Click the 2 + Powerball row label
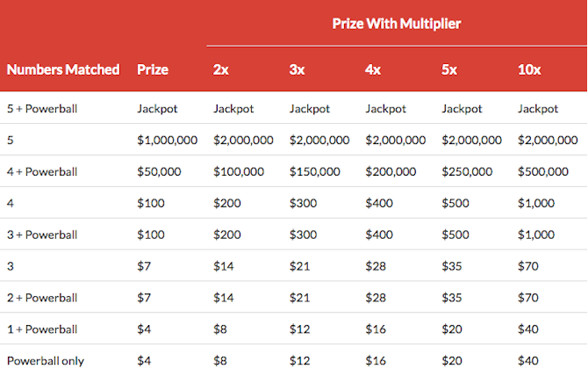The image size is (588, 376). coord(42,298)
